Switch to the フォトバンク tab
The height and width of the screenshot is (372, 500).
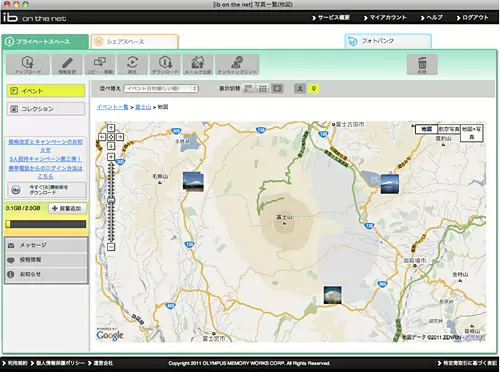[x=388, y=41]
